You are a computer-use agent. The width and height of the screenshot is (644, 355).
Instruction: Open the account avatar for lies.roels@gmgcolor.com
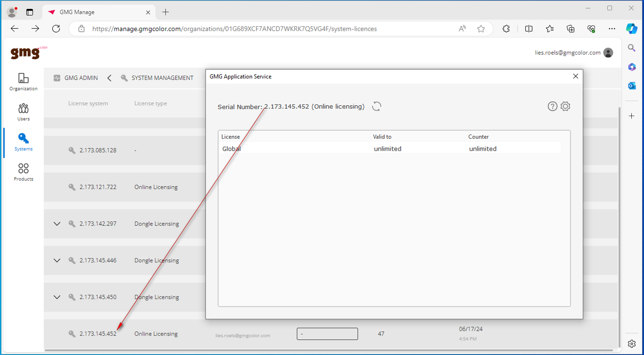607,52
